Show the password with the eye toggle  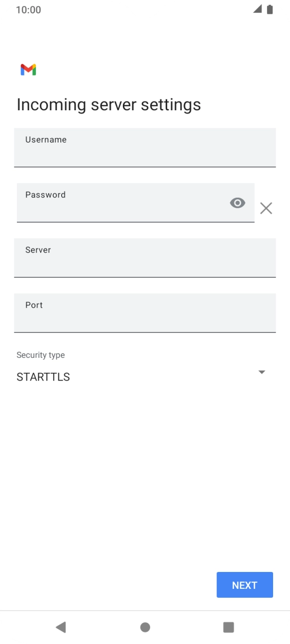point(237,203)
